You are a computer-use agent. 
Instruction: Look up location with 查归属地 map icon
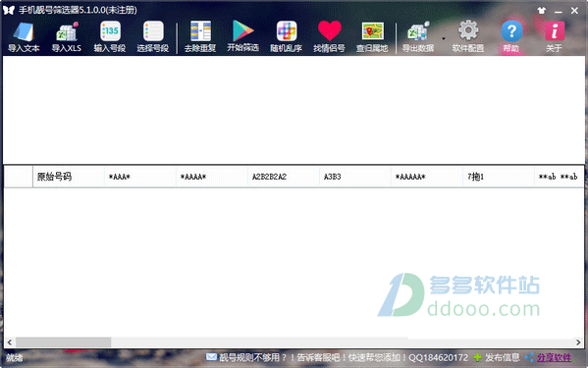tap(372, 36)
